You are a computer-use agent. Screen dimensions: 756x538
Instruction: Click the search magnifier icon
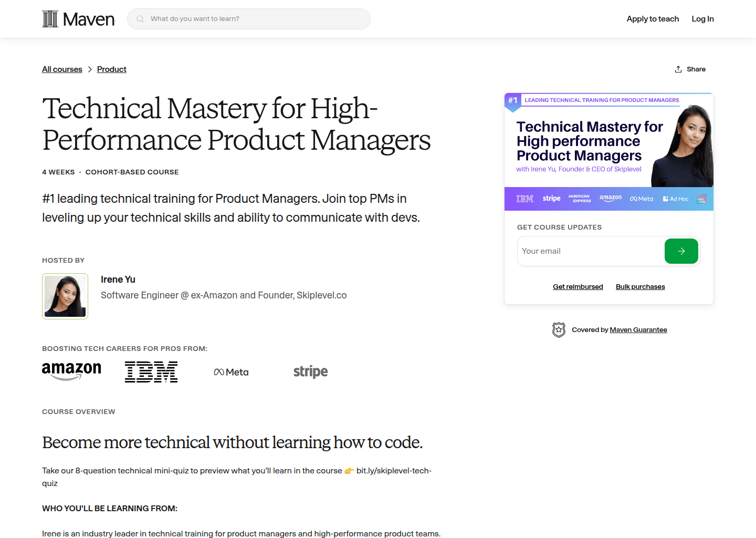point(140,18)
